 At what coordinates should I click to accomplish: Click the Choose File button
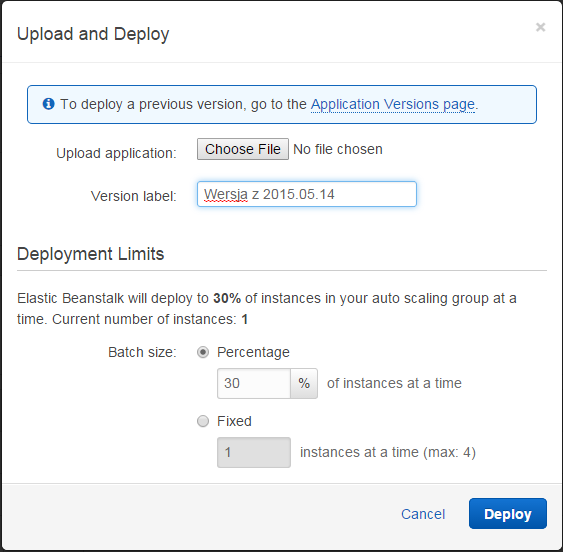click(x=243, y=149)
